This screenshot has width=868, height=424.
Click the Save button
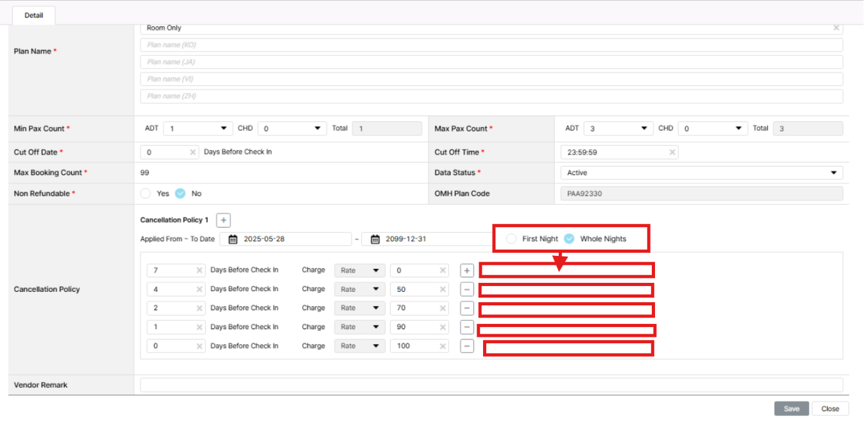click(791, 409)
